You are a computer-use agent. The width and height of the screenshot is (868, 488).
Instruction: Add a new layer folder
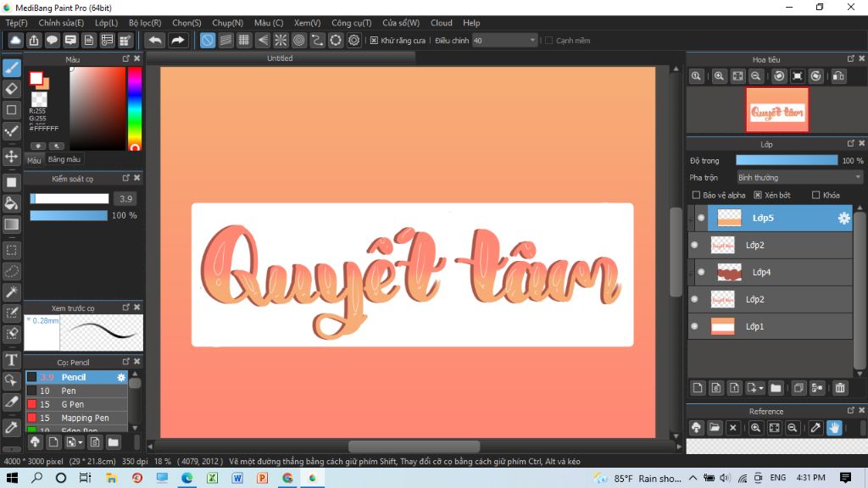tap(776, 388)
